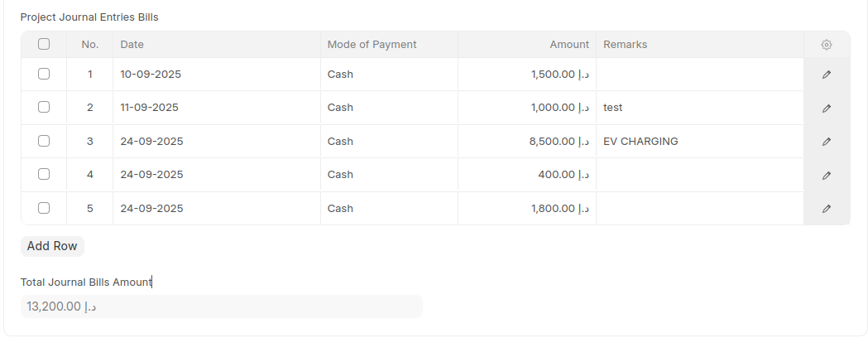Edit row 2 'test' entry pencil icon
Image resolution: width=868 pixels, height=338 pixels.
pyautogui.click(x=826, y=108)
